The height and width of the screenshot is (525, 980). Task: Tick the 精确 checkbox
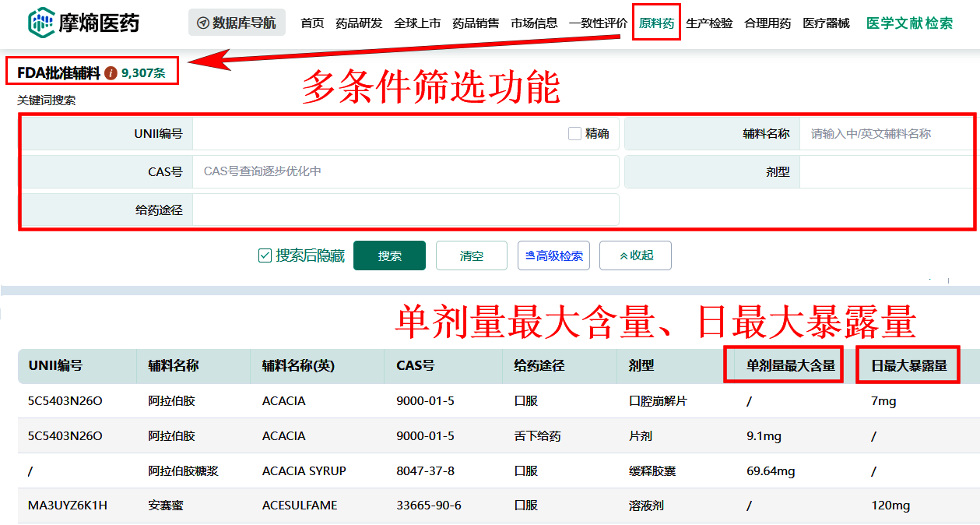click(574, 133)
